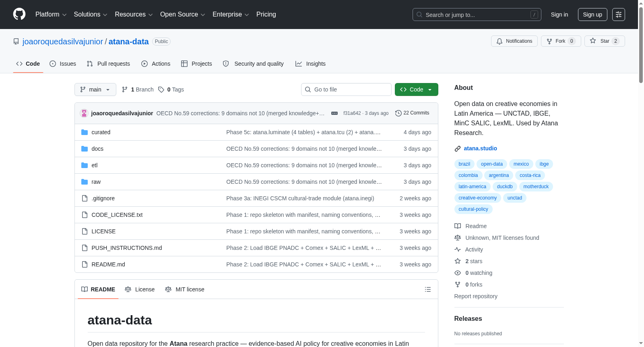Open commit f31a642 hash link

[x=352, y=113]
